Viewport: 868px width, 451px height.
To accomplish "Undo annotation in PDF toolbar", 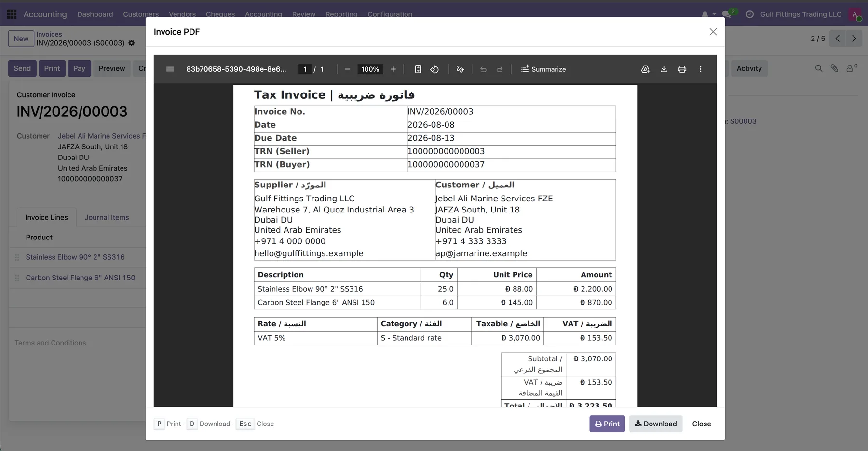I will [483, 69].
